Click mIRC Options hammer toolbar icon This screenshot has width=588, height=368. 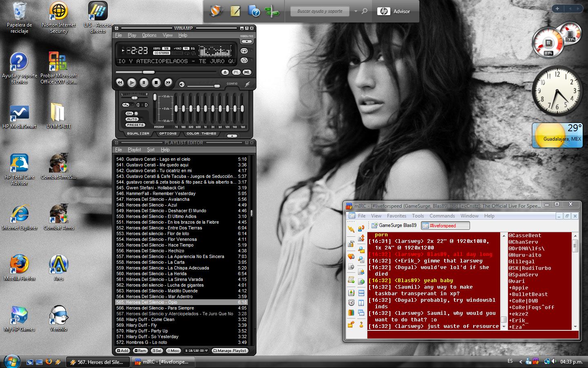click(351, 244)
